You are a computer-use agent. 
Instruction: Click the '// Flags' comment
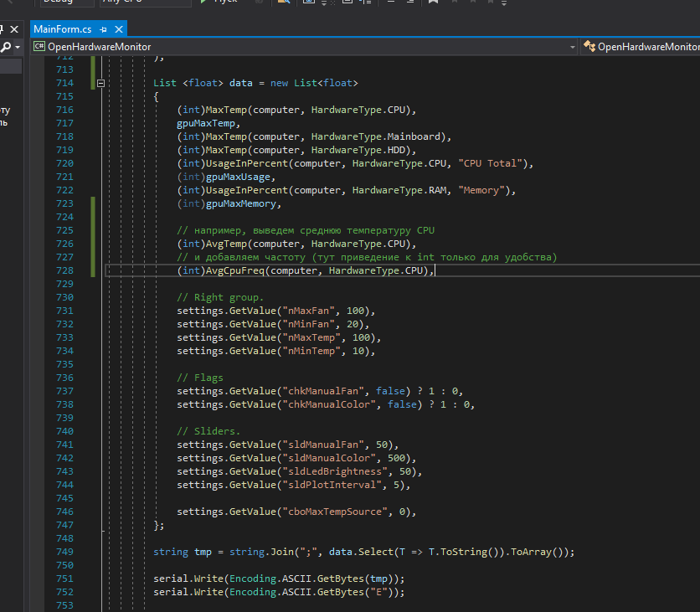[200, 378]
